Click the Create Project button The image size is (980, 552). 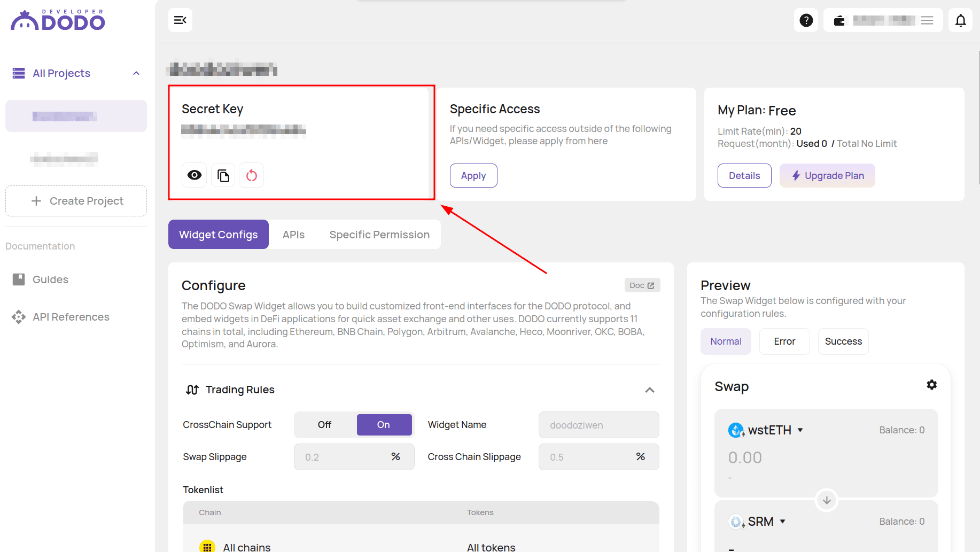(76, 201)
